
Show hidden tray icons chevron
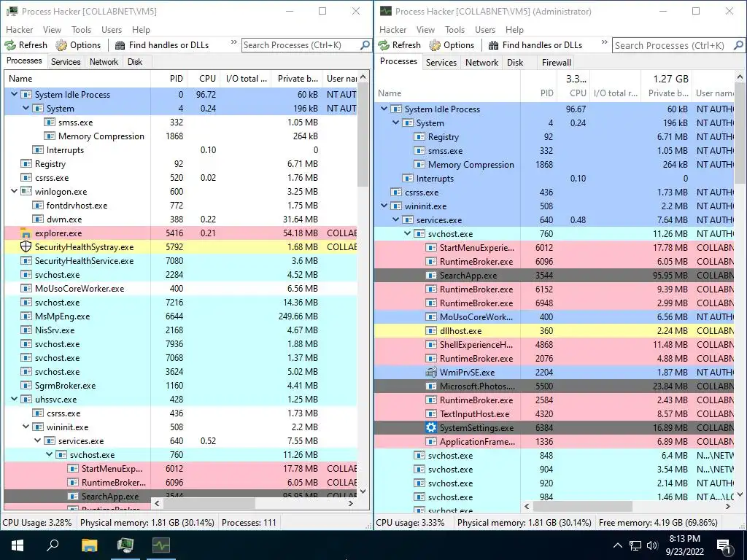[x=617, y=545]
